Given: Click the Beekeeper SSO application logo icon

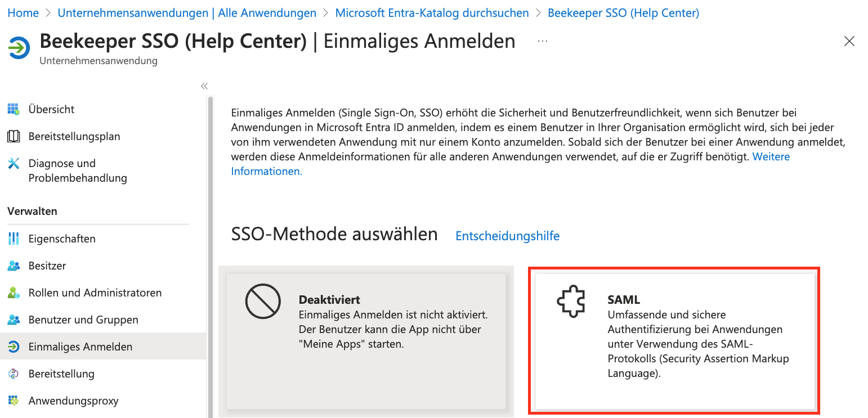Looking at the screenshot, I should tap(19, 47).
